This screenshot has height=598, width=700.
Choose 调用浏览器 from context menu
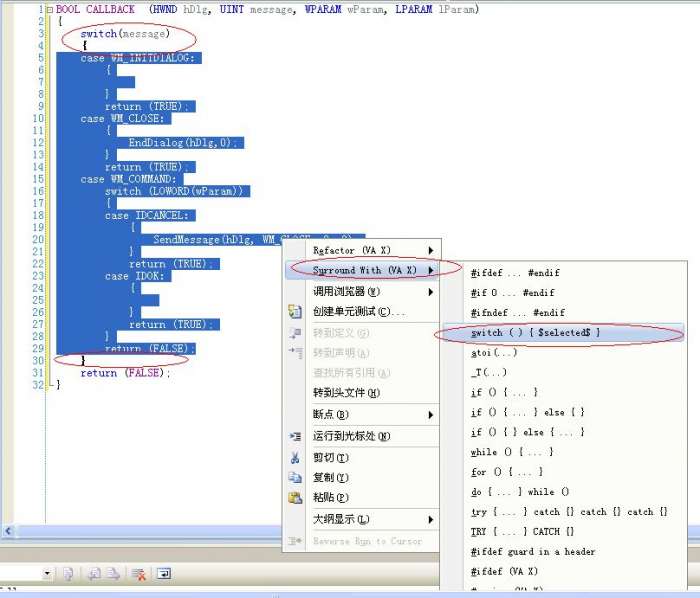pyautogui.click(x=362, y=292)
